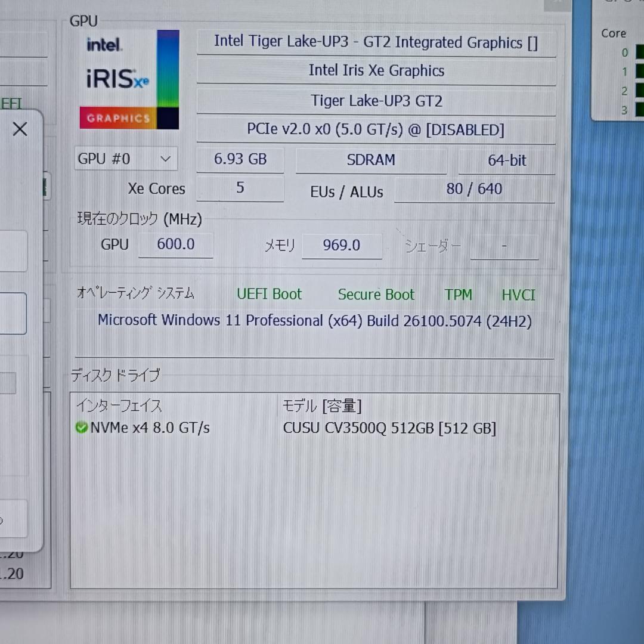Click the Intel Iris Xe Graphics name field

click(x=376, y=70)
